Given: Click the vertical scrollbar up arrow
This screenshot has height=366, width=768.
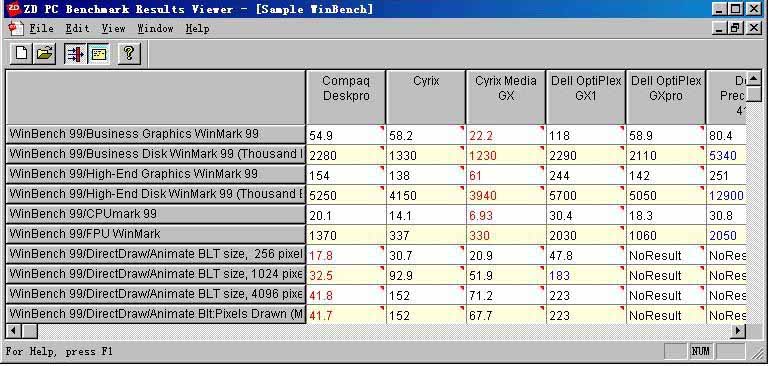Looking at the screenshot, I should (x=753, y=78).
